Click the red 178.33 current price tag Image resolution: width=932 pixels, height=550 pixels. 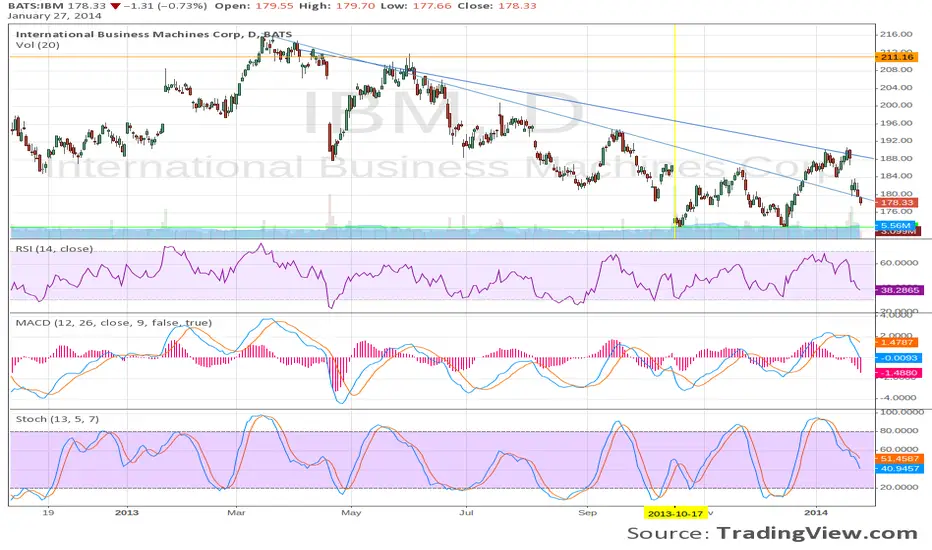pyautogui.click(x=899, y=203)
